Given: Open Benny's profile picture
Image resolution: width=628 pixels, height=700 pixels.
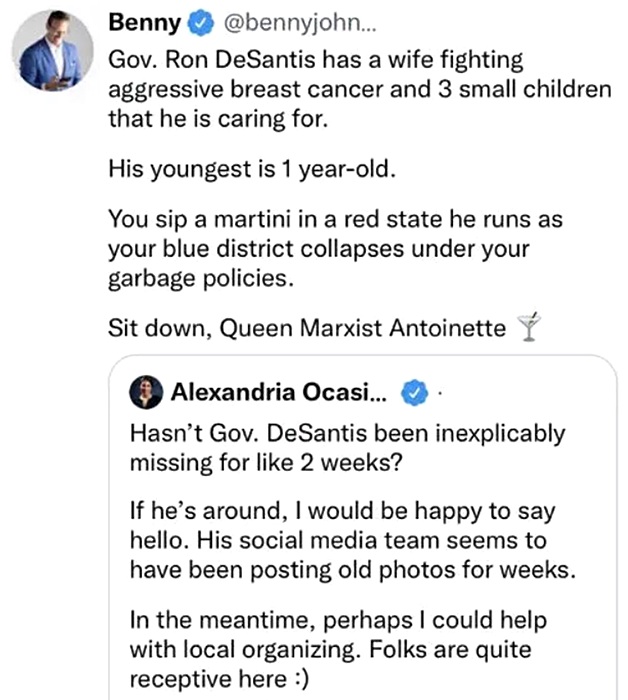Looking at the screenshot, I should 50,48.
